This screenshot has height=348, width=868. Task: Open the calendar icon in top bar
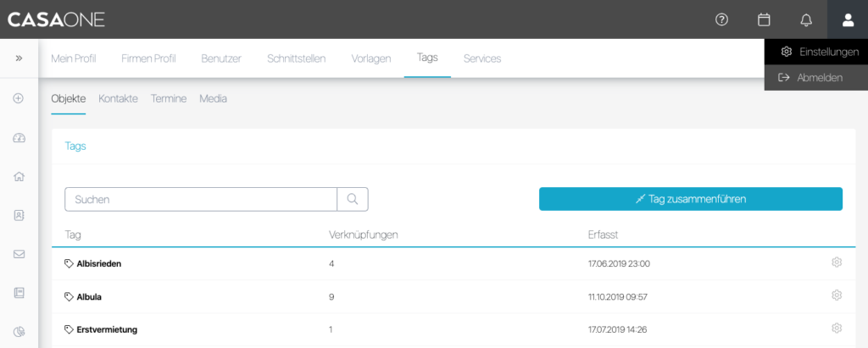[764, 19]
